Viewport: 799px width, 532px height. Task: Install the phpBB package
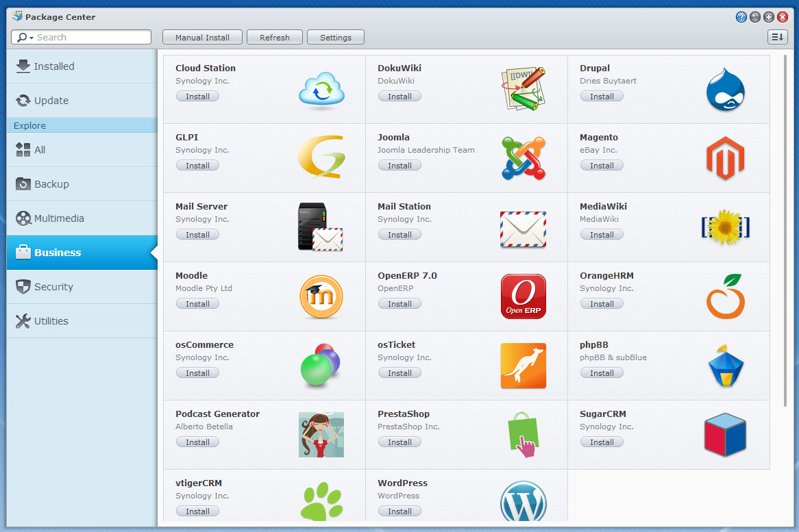click(x=602, y=373)
